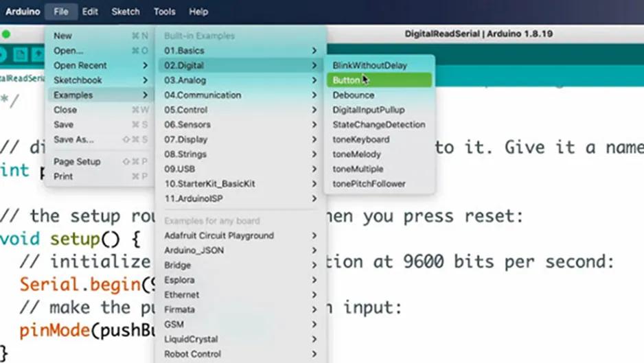Expand GSM library examples
This screenshot has width=644, height=363.
tap(241, 324)
